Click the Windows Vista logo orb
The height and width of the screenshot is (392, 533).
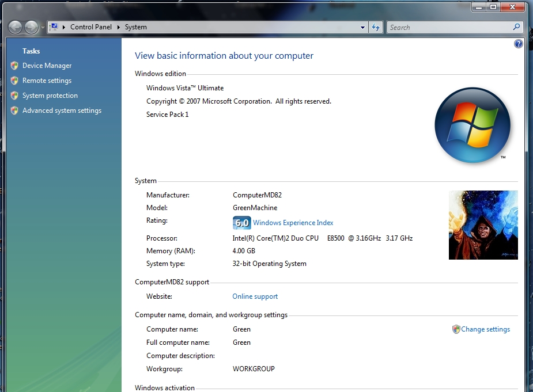[x=472, y=125]
